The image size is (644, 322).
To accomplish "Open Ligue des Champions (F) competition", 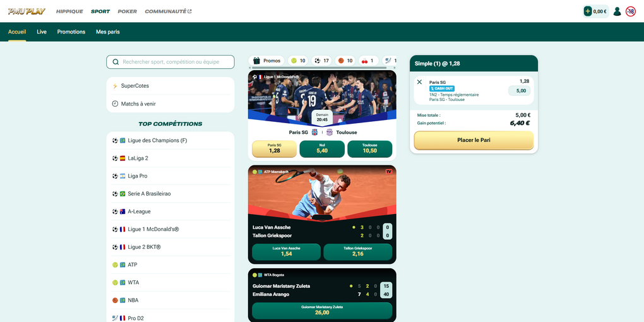I will pyautogui.click(x=170, y=140).
